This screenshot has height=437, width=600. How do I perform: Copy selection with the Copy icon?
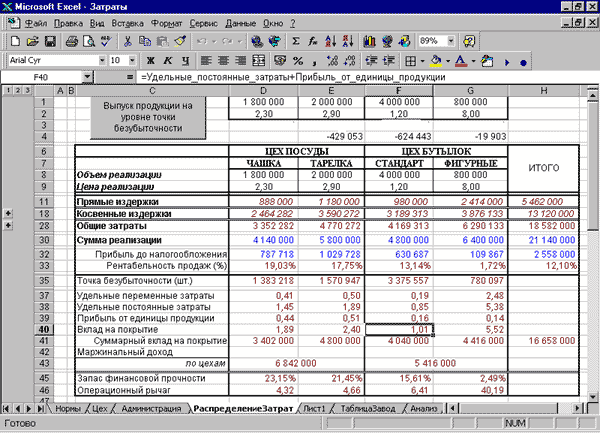[x=145, y=41]
